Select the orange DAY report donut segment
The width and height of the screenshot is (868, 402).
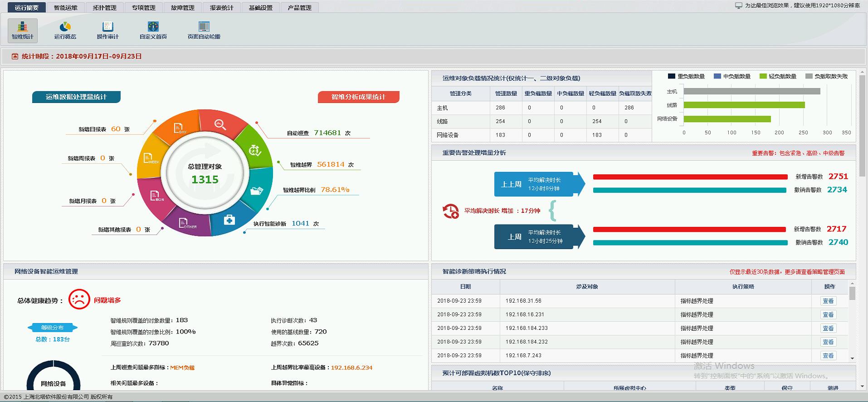pyautogui.click(x=179, y=128)
